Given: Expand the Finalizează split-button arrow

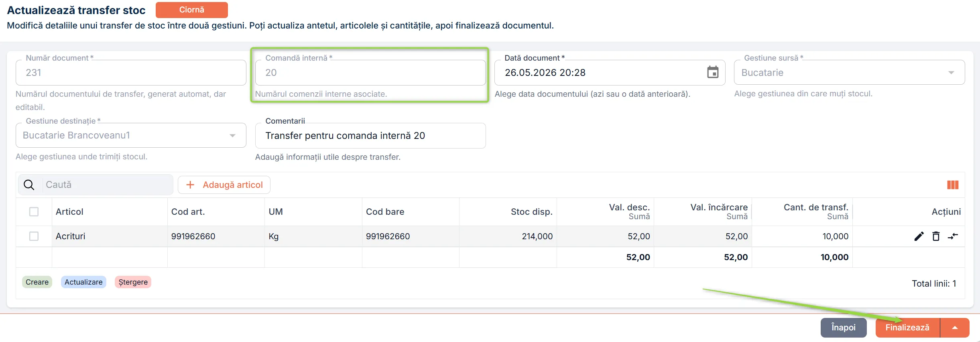Looking at the screenshot, I should pyautogui.click(x=955, y=328).
